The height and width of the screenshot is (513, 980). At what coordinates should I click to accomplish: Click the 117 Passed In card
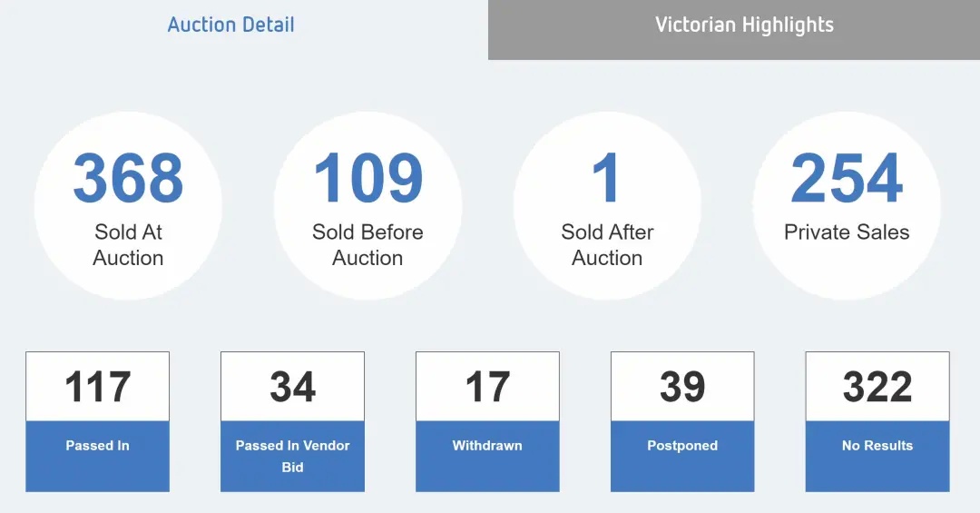click(97, 421)
